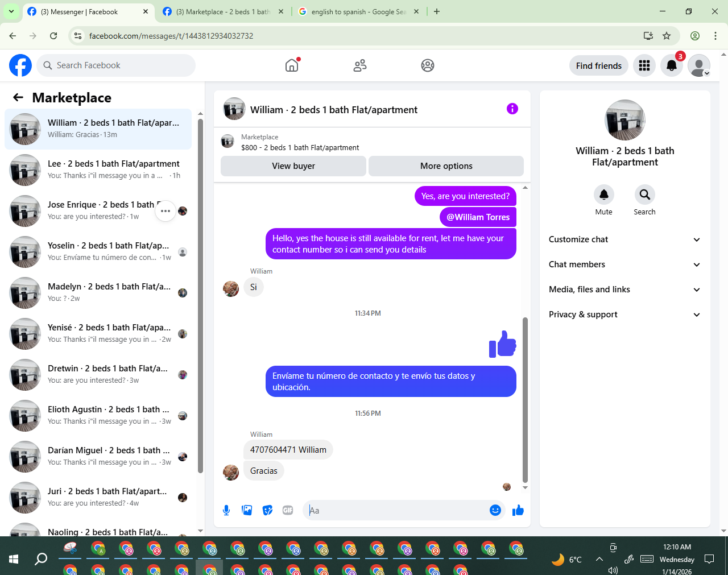Open the tab search dropdown arrow
This screenshot has width=728, height=575.
click(11, 11)
